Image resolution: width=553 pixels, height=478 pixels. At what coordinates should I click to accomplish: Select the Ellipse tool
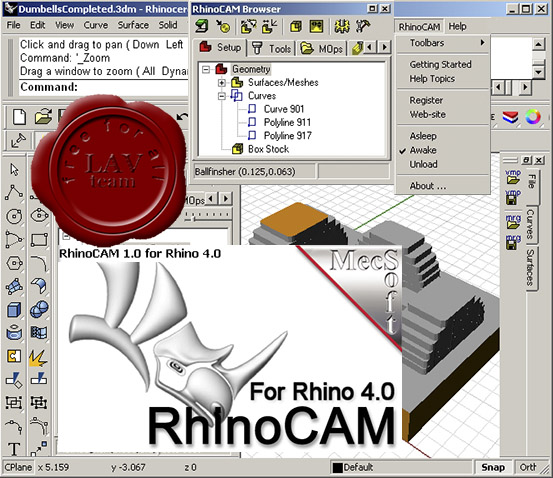(x=39, y=215)
